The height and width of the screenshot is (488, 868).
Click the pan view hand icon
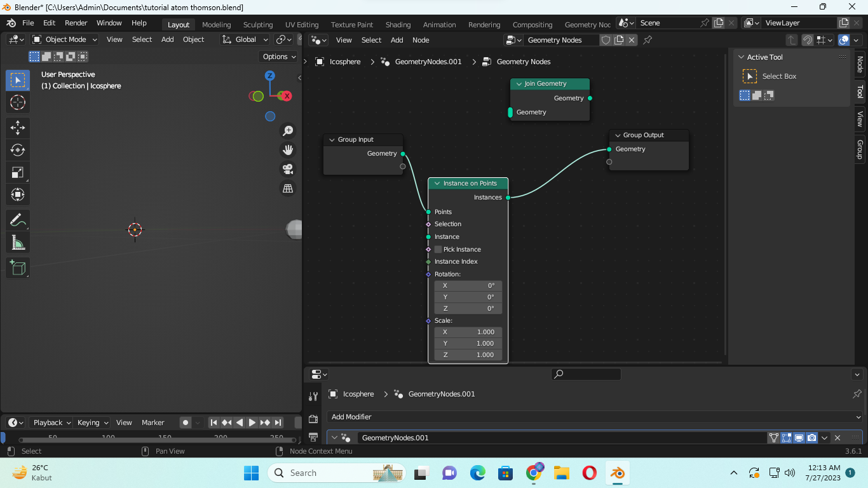288,150
